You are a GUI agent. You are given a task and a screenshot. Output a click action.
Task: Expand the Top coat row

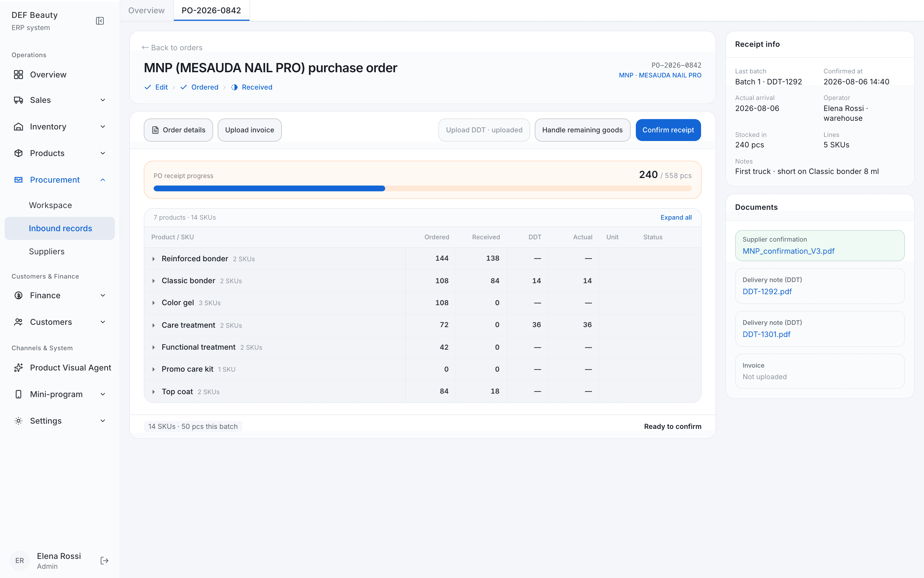[x=154, y=392]
